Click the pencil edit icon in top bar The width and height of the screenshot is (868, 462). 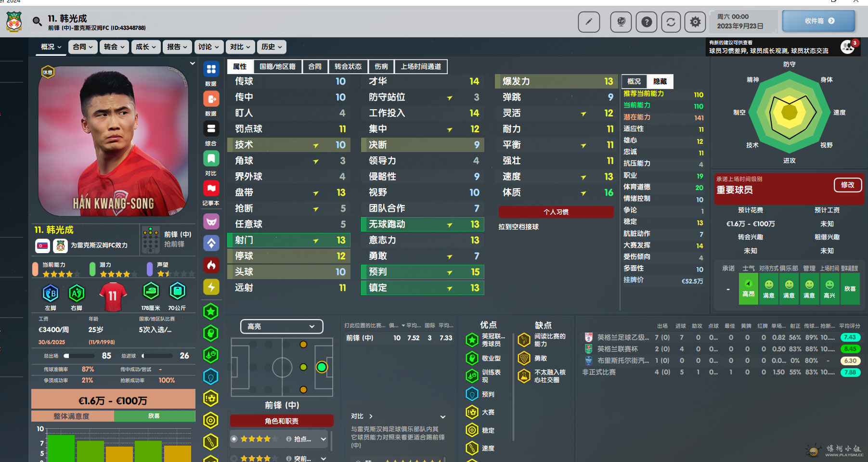pos(588,22)
